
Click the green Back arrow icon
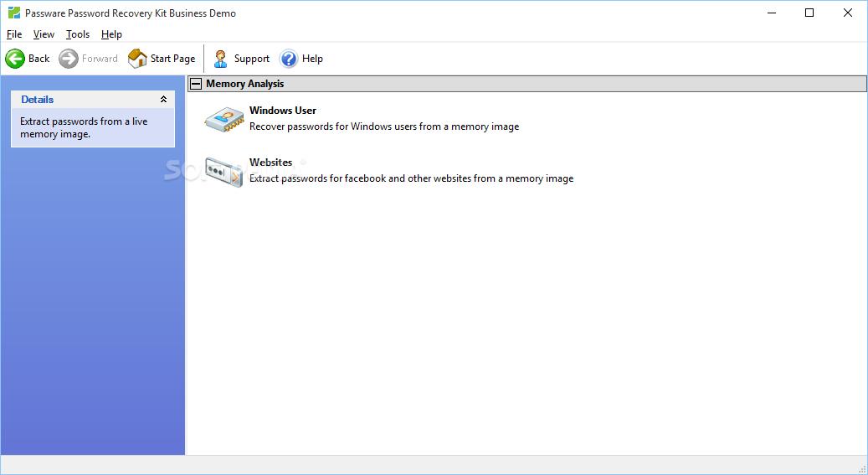15,58
